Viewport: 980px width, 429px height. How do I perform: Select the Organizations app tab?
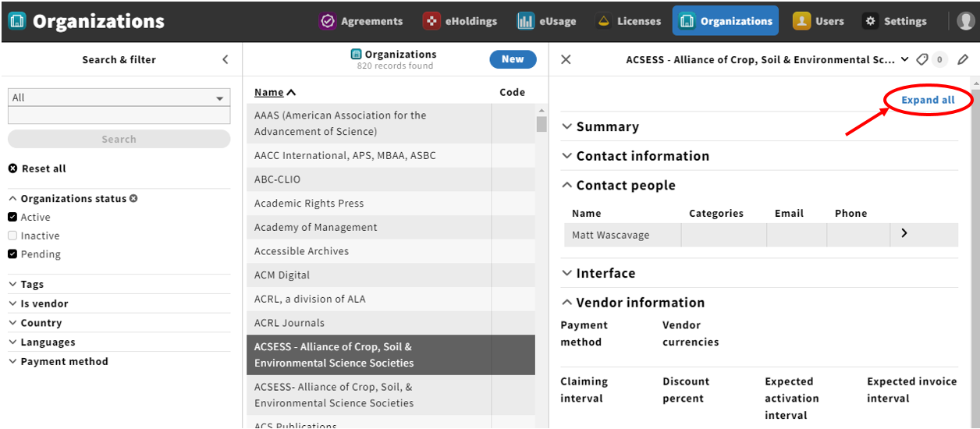[x=726, y=21]
